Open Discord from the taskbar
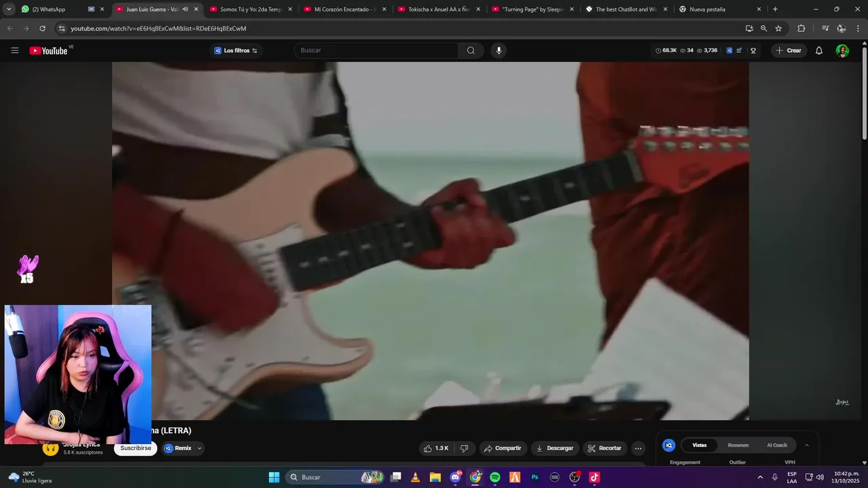 coord(455,477)
